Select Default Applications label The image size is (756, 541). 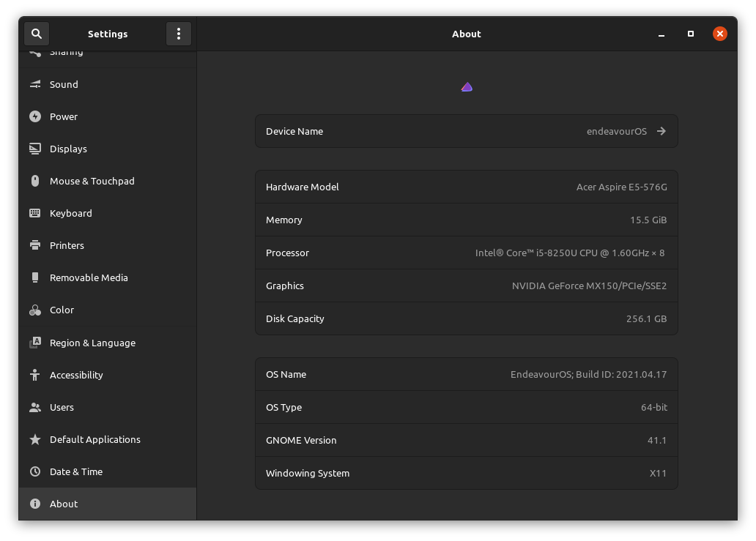click(x=95, y=439)
